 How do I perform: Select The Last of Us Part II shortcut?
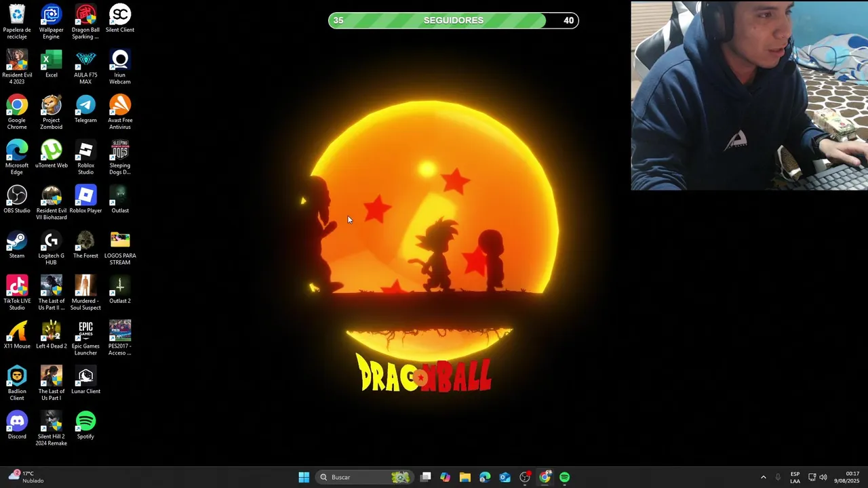pyautogui.click(x=51, y=293)
